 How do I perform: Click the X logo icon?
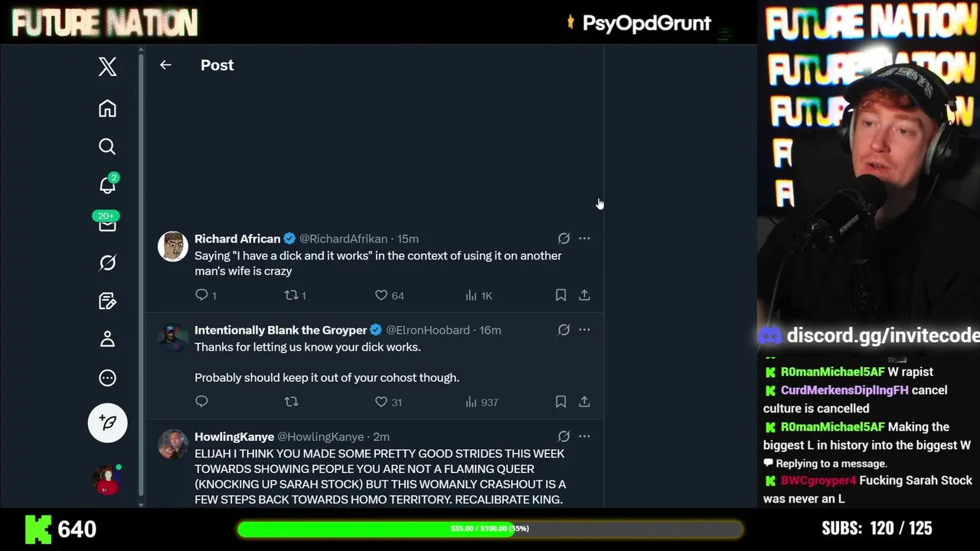(x=107, y=67)
